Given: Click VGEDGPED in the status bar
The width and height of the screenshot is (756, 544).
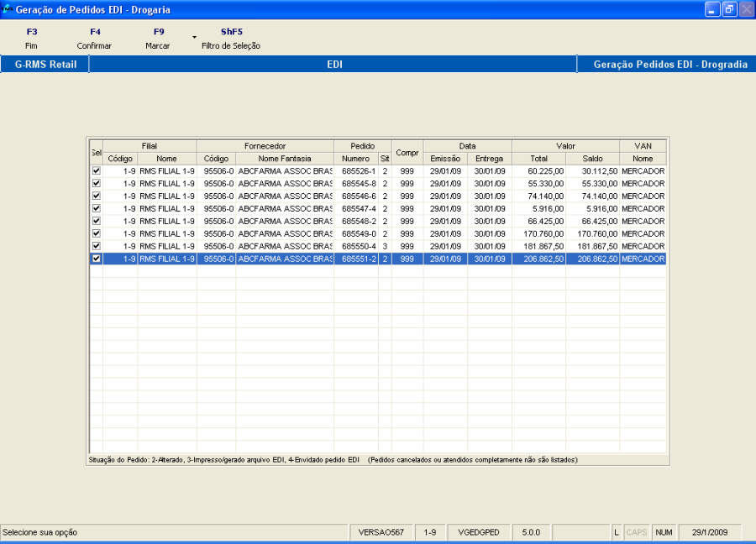Looking at the screenshot, I should [479, 532].
